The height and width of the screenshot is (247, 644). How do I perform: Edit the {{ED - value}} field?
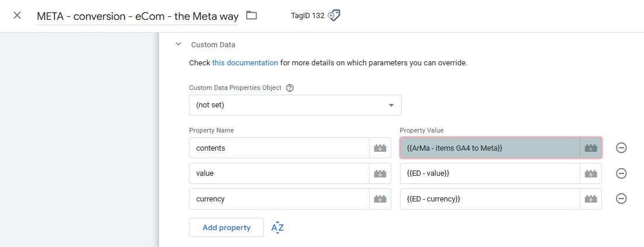[x=490, y=173]
